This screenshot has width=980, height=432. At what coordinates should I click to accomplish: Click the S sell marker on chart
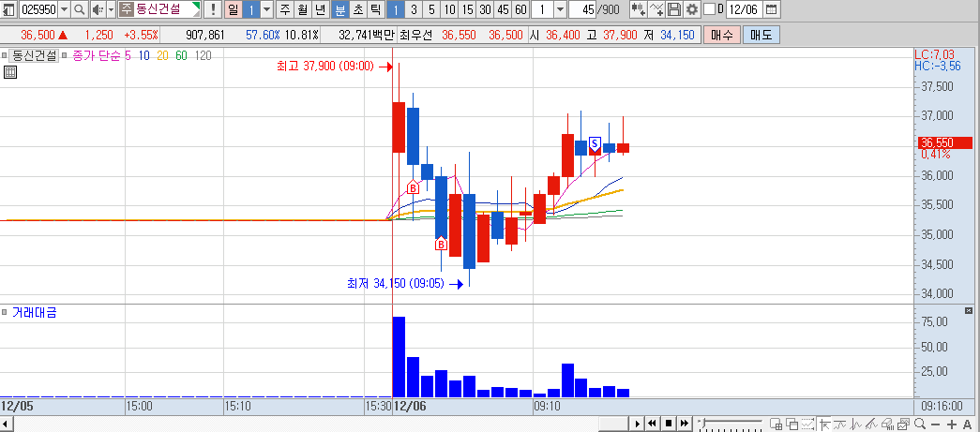[x=595, y=143]
